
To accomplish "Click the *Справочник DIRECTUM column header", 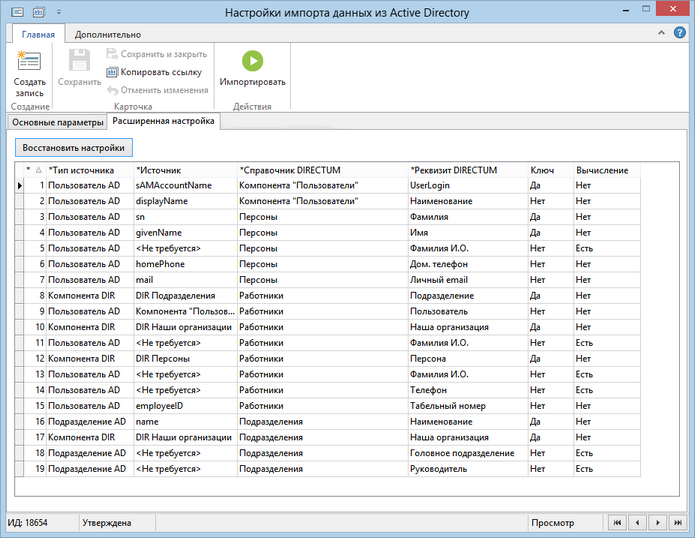I will [323, 170].
